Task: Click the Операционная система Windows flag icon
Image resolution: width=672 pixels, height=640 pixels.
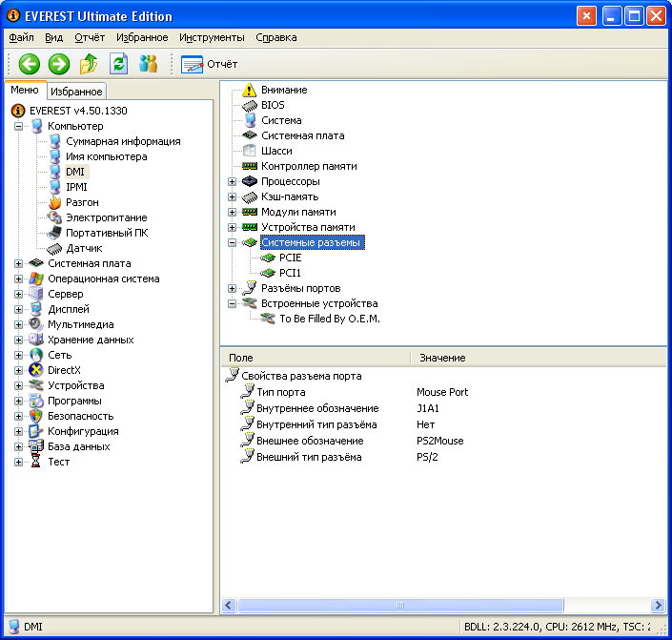Action: point(36,279)
